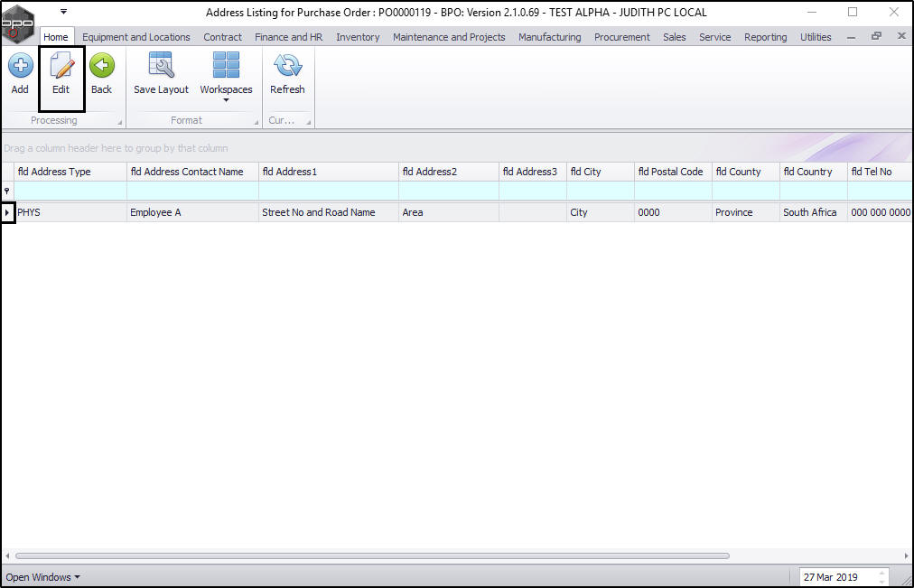Click the Refresh icon
The width and height of the screenshot is (914, 588).
point(287,65)
